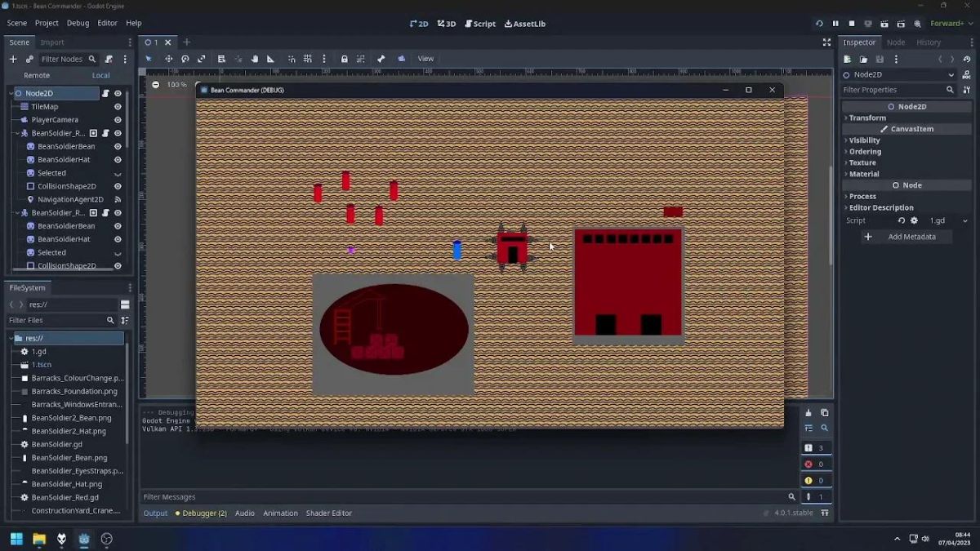Open the skeleton bone options icon

coord(381,59)
